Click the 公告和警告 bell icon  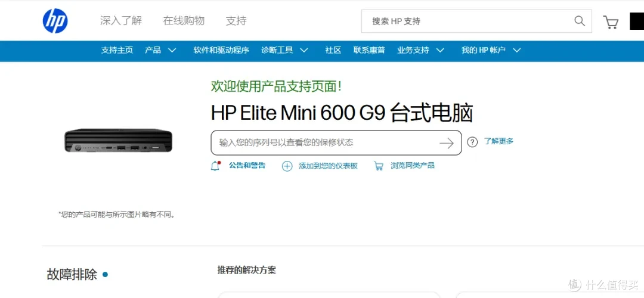tap(216, 166)
